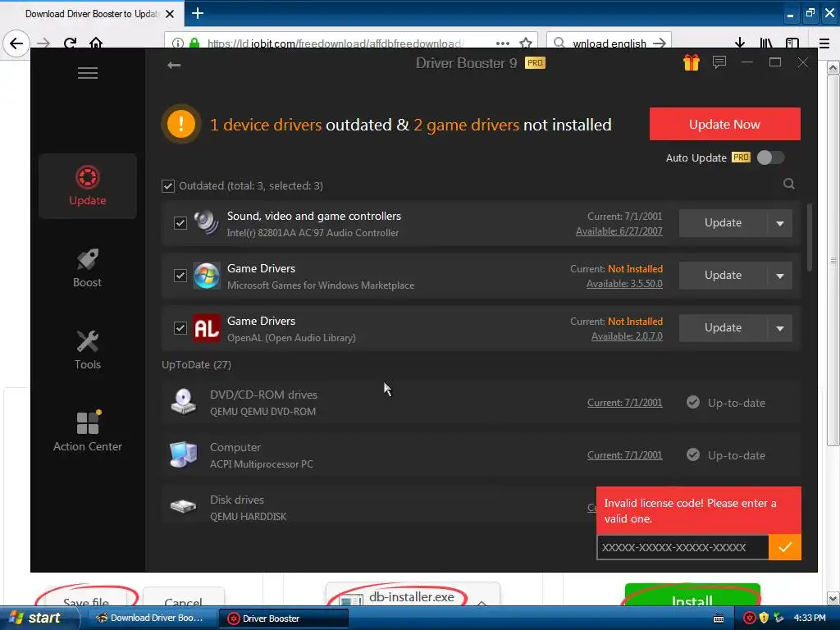Click the OpenAL red AL icon
This screenshot has height=630, width=840.
coord(206,328)
